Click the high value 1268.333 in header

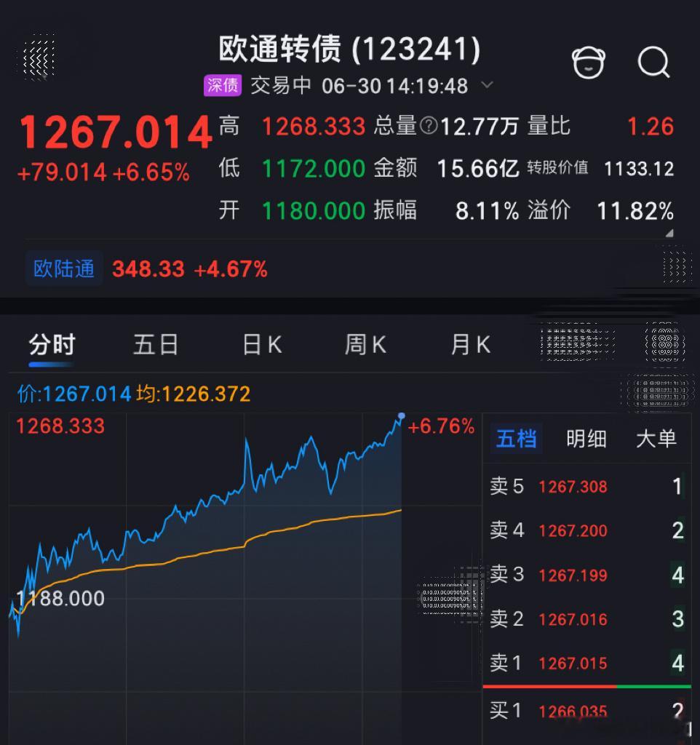click(314, 127)
